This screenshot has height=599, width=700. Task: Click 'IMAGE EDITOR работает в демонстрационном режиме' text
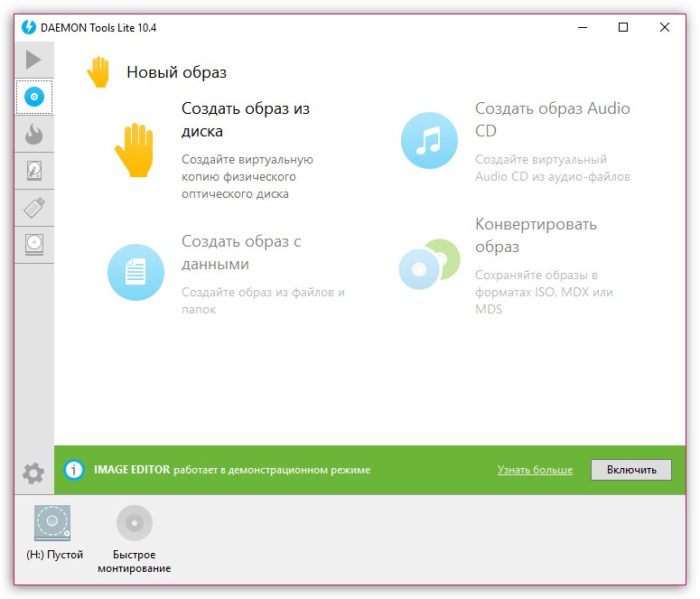click(232, 470)
